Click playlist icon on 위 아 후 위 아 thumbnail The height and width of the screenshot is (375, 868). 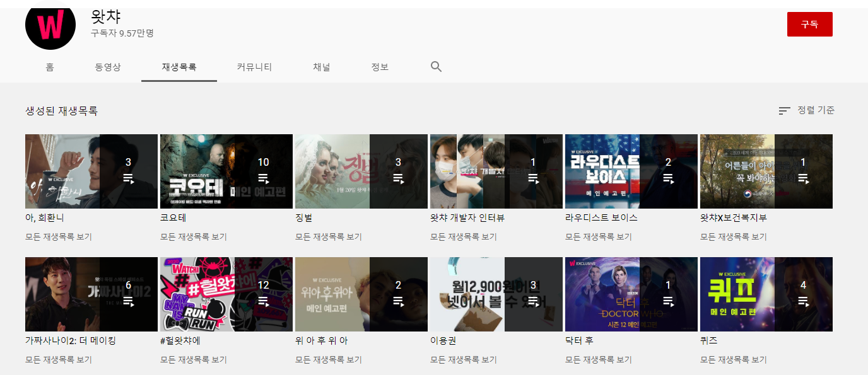click(398, 301)
